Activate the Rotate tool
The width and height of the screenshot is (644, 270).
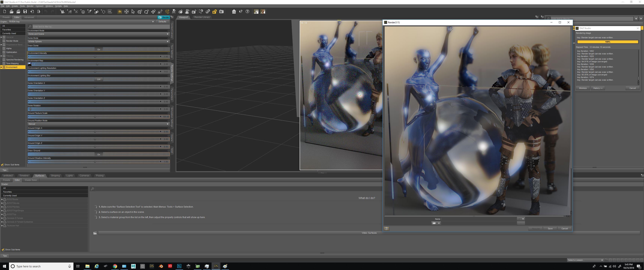coord(146,11)
